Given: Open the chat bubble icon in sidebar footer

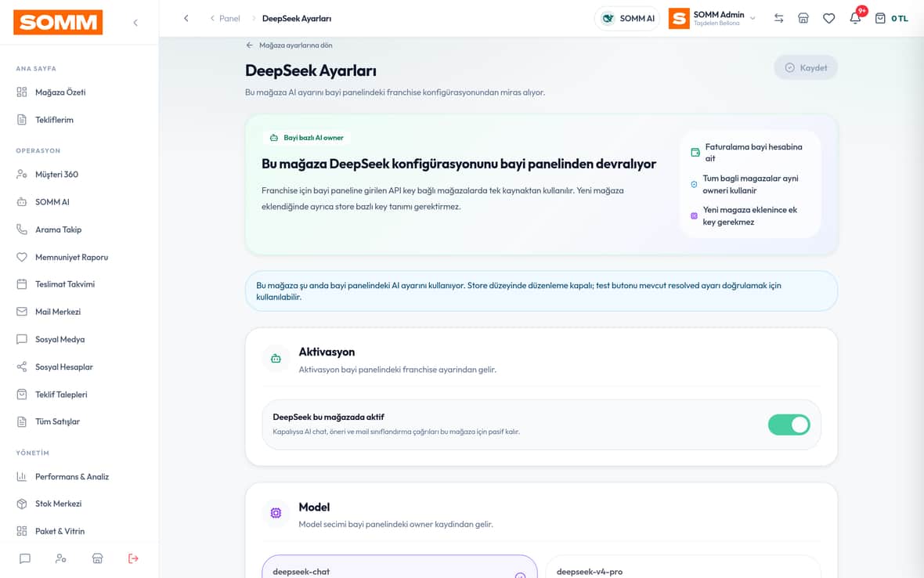Looking at the screenshot, I should [25, 558].
